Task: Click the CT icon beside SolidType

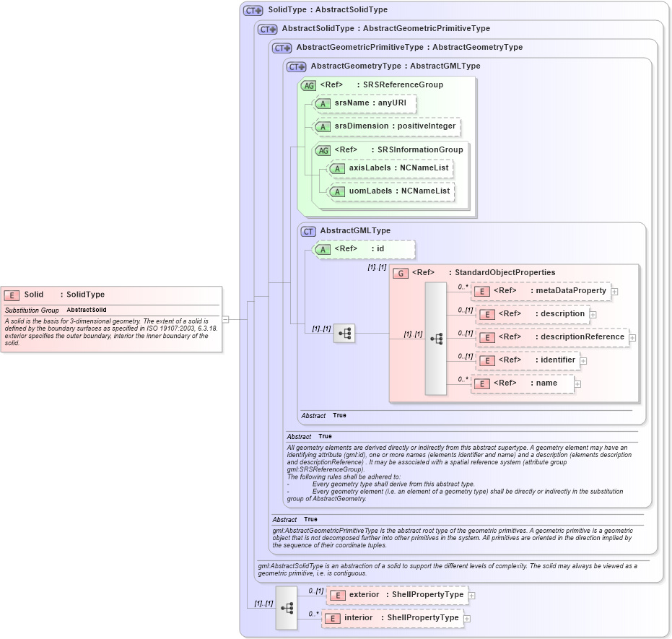Action: (253, 11)
